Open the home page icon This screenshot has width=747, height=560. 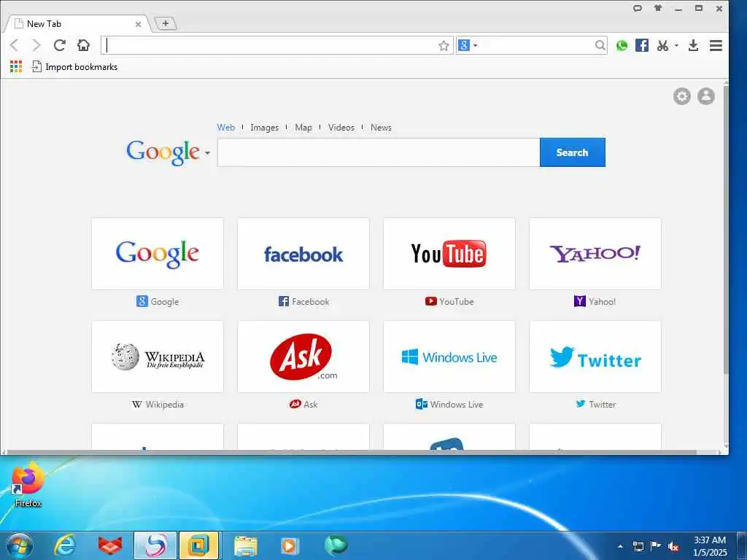pyautogui.click(x=83, y=45)
